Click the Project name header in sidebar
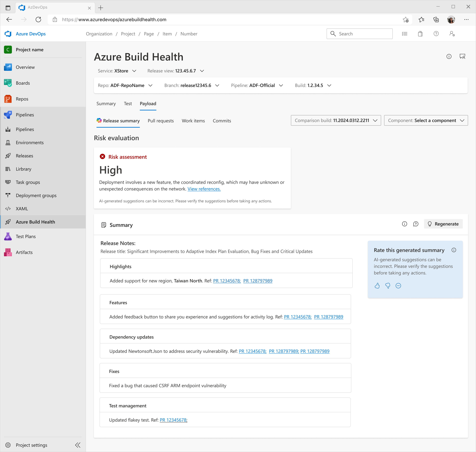The image size is (476, 452). point(30,50)
